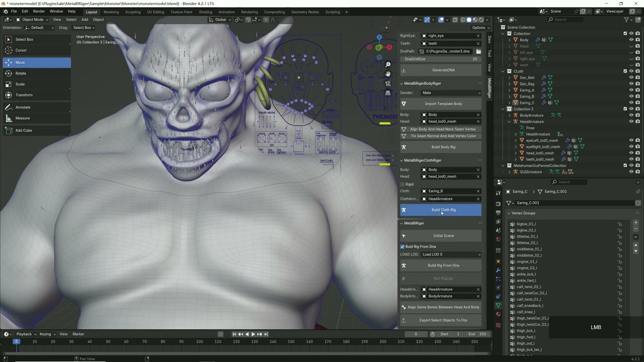Play the animation forward

click(253, 334)
